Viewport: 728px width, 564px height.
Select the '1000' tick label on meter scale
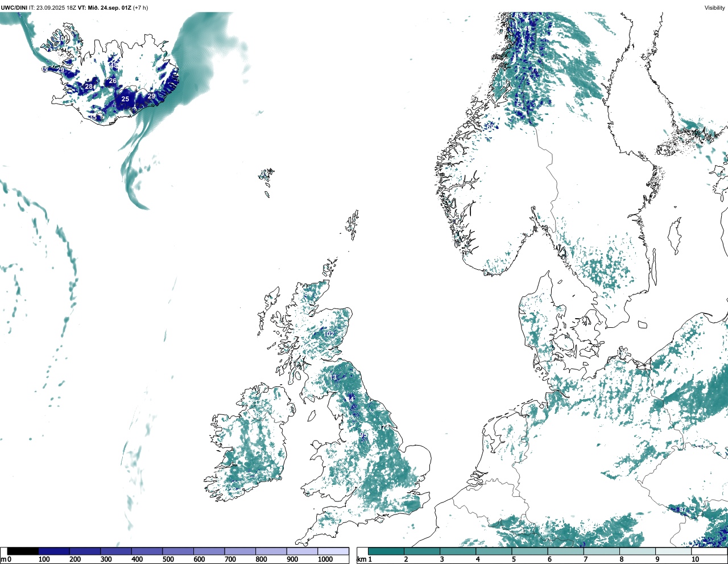point(325,559)
